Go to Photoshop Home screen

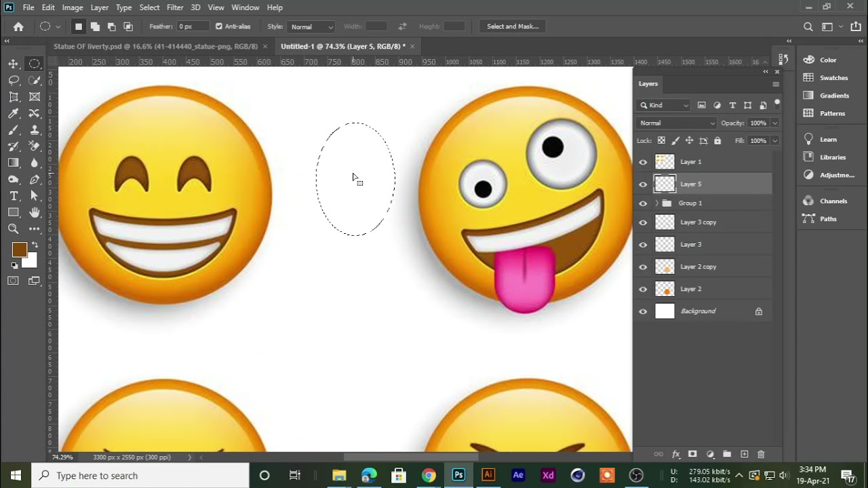(18, 26)
